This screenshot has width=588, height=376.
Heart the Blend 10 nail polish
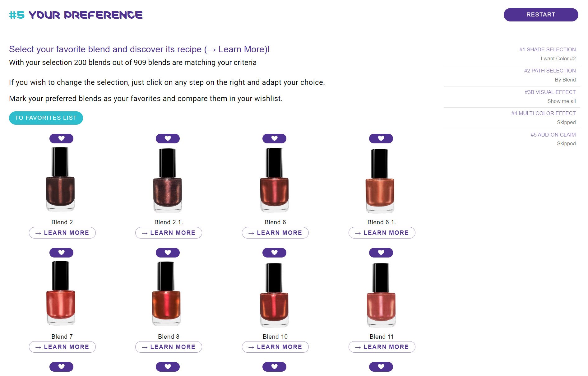(274, 253)
